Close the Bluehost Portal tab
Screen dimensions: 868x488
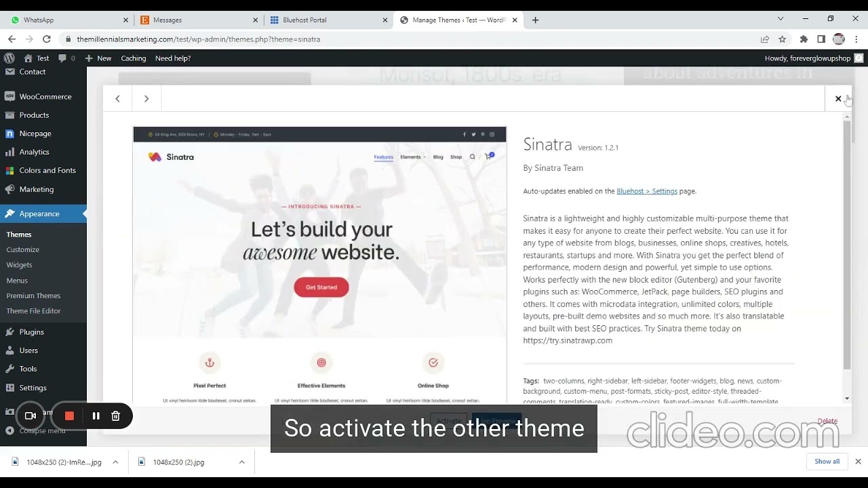[385, 20]
